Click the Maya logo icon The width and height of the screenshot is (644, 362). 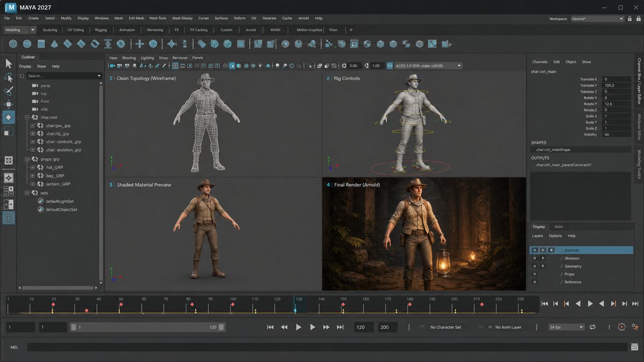[x=10, y=8]
